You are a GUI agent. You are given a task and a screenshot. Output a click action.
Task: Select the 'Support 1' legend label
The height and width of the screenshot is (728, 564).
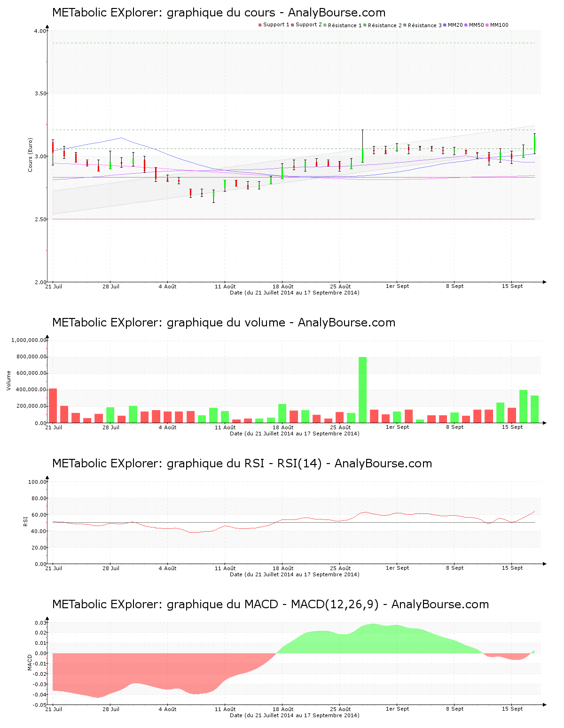coord(276,25)
